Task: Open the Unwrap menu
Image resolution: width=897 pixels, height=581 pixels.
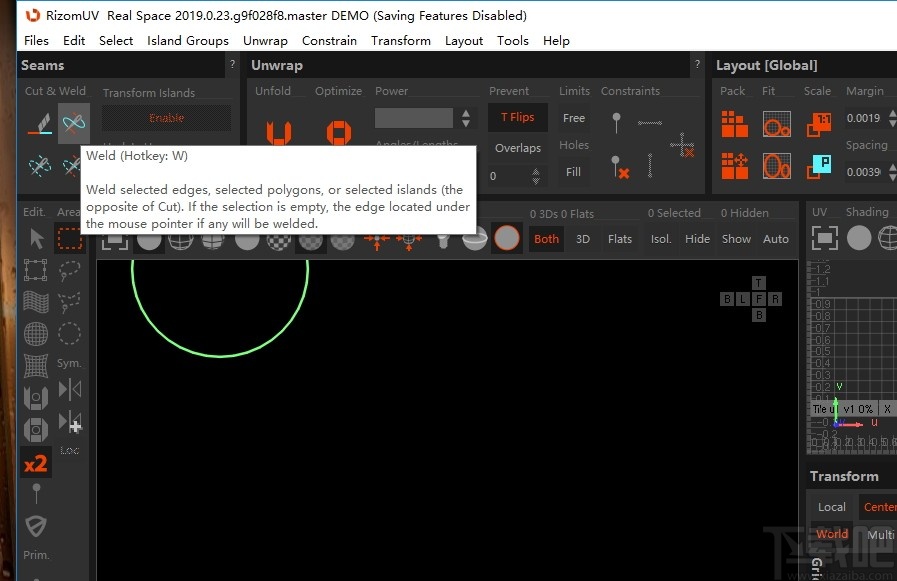Action: pyautogui.click(x=265, y=41)
